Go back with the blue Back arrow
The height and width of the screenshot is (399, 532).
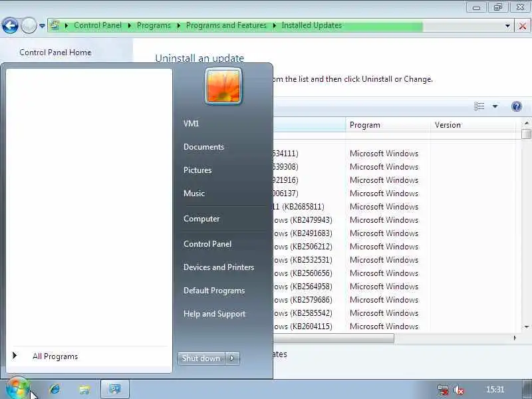pos(10,25)
